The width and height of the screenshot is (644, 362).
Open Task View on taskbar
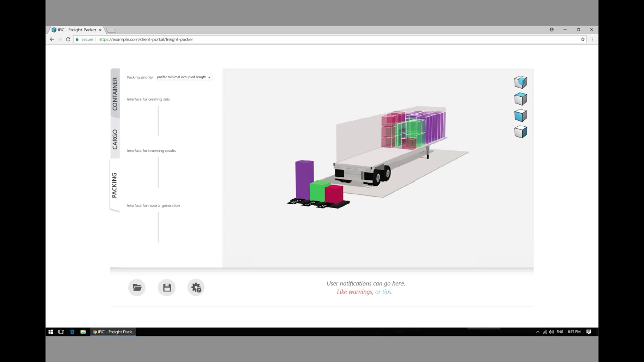[61, 332]
